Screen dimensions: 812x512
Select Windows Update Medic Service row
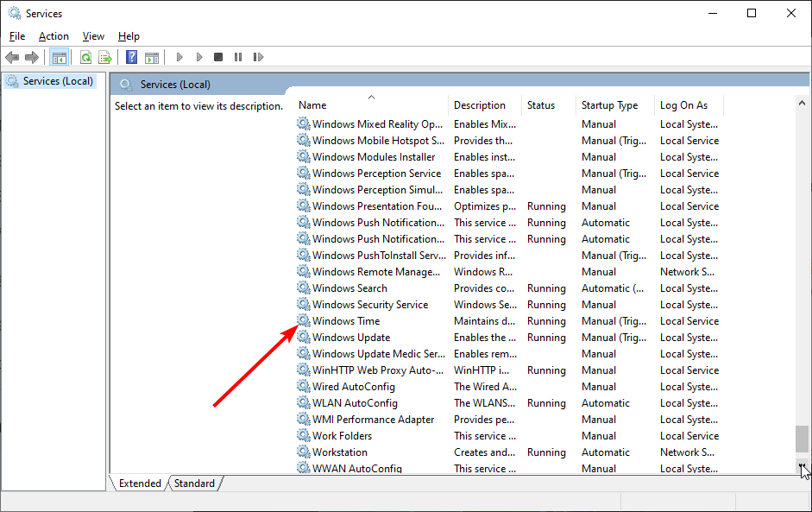point(508,354)
